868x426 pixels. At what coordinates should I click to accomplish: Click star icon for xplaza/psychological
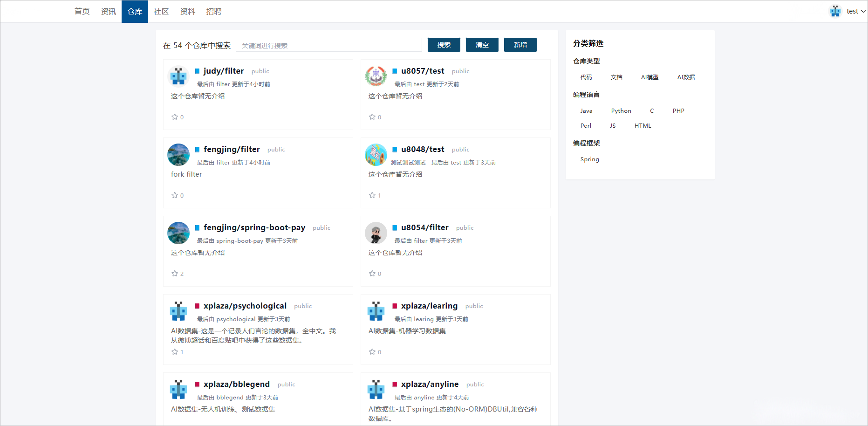pyautogui.click(x=175, y=352)
